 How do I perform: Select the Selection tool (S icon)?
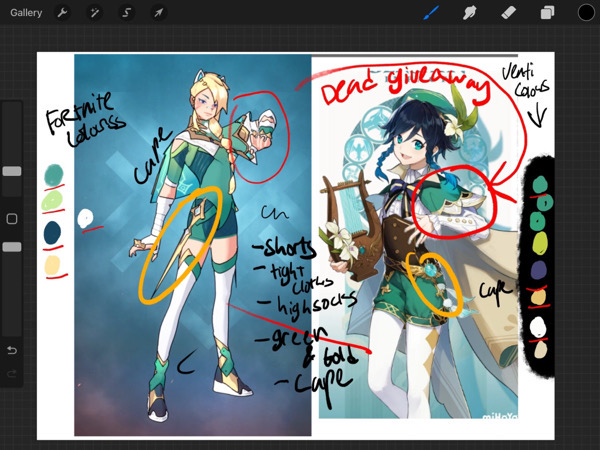tap(127, 13)
